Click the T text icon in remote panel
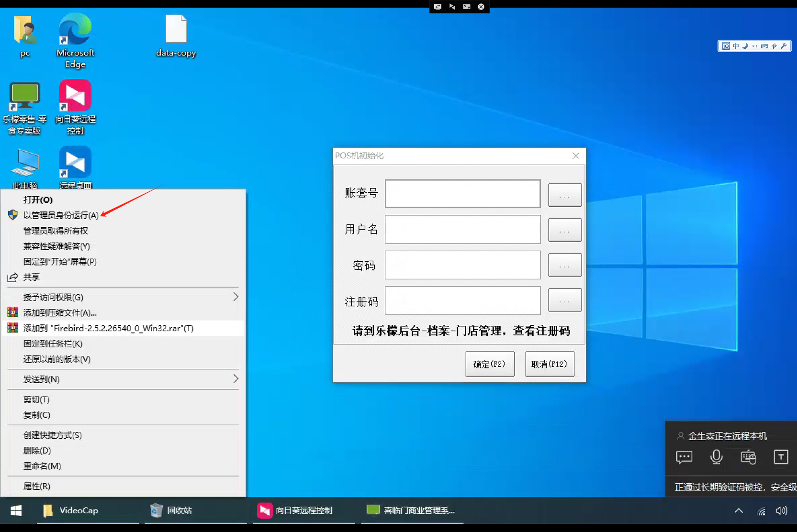Viewport: 797px width, 532px height. click(x=781, y=457)
